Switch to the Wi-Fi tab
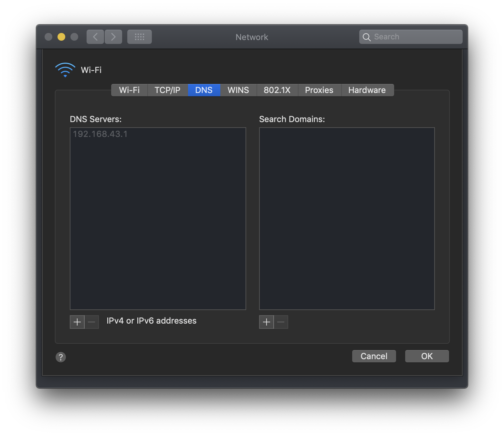 pyautogui.click(x=129, y=90)
